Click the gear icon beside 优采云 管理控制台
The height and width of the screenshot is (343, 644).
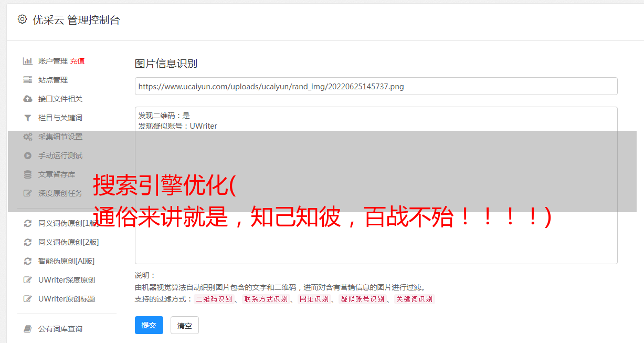point(22,19)
